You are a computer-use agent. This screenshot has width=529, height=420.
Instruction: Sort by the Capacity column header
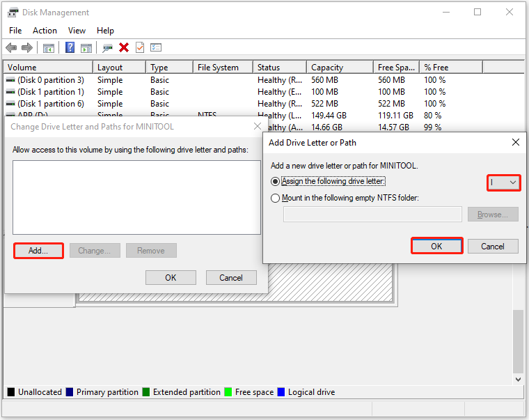[340, 67]
